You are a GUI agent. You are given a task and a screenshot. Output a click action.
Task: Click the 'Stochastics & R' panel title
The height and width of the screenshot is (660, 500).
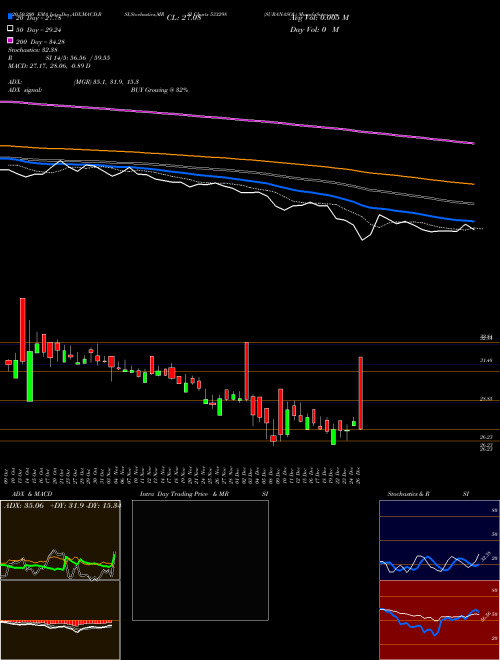point(408,494)
